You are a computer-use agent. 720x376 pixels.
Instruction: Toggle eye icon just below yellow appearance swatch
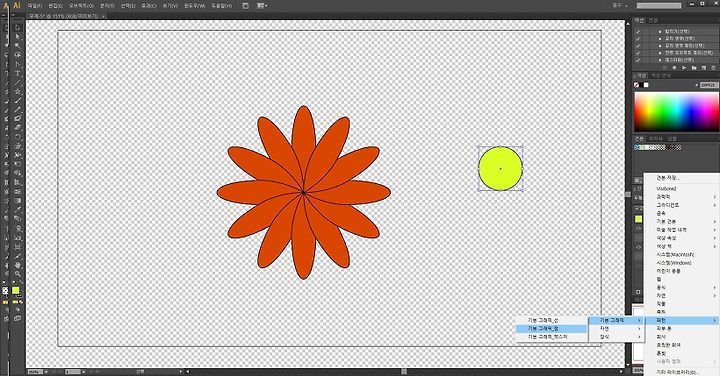pyautogui.click(x=638, y=229)
